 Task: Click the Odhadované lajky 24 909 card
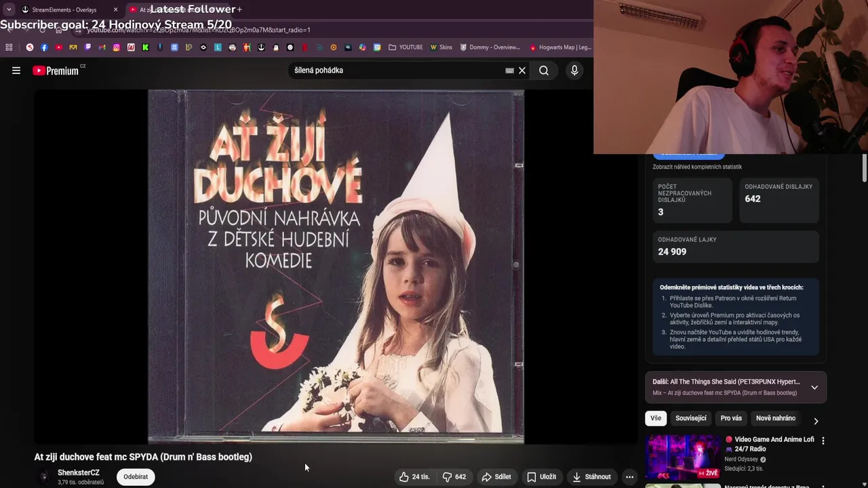click(x=736, y=246)
